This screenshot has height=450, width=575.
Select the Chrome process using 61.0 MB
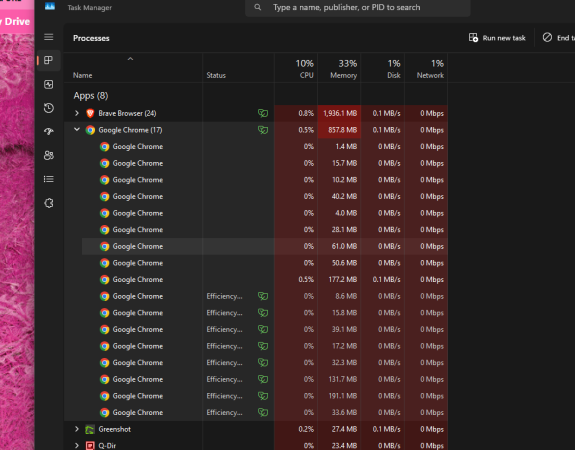[x=264, y=246]
